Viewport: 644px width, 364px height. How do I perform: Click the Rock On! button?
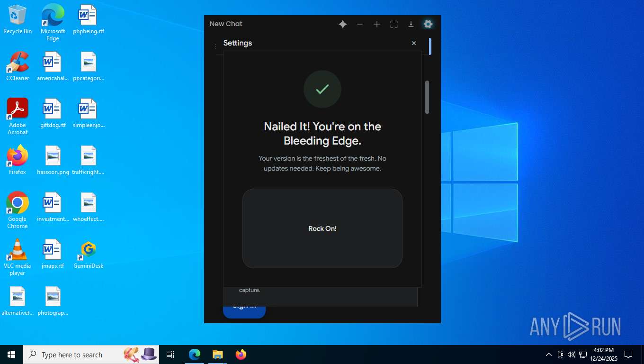(x=322, y=228)
